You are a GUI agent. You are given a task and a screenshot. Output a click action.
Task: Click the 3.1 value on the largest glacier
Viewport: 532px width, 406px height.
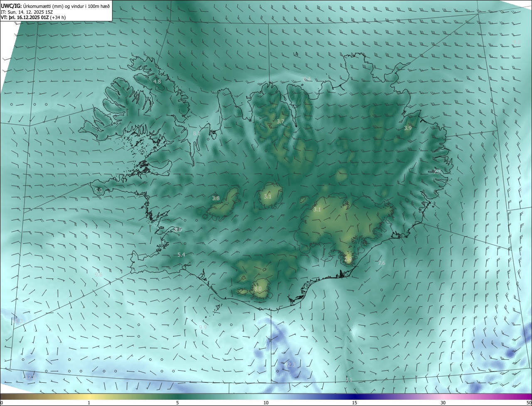tap(317, 210)
